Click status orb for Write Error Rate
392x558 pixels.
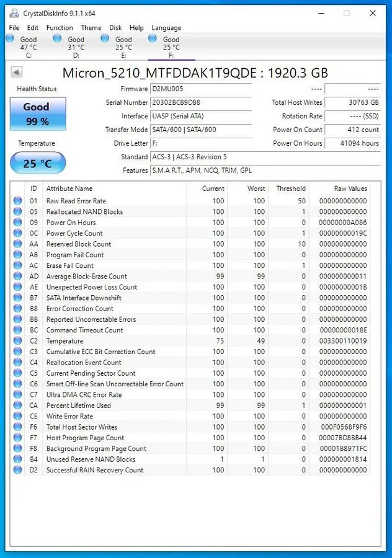(17, 416)
